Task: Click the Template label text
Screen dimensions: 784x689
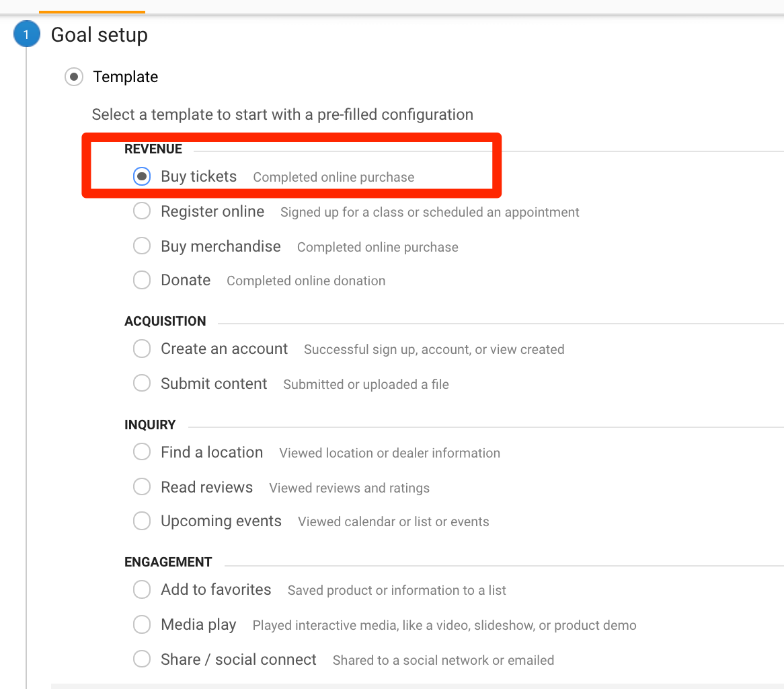Action: (x=126, y=77)
